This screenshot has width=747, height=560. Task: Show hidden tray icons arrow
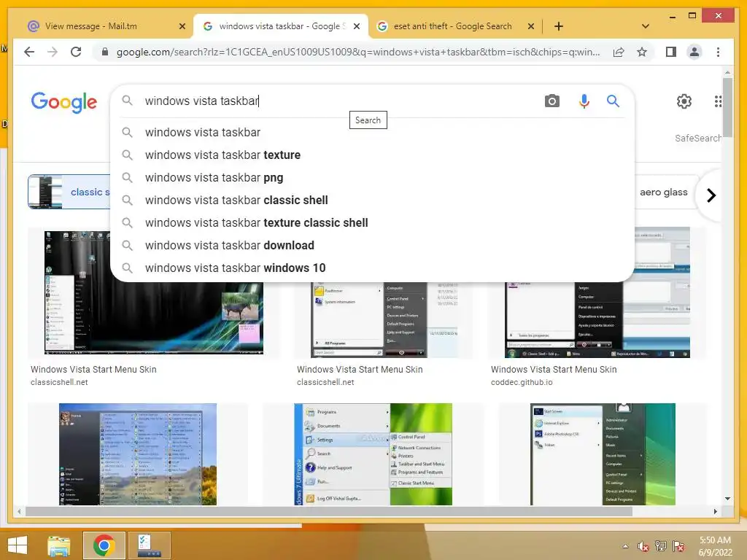coord(625,546)
